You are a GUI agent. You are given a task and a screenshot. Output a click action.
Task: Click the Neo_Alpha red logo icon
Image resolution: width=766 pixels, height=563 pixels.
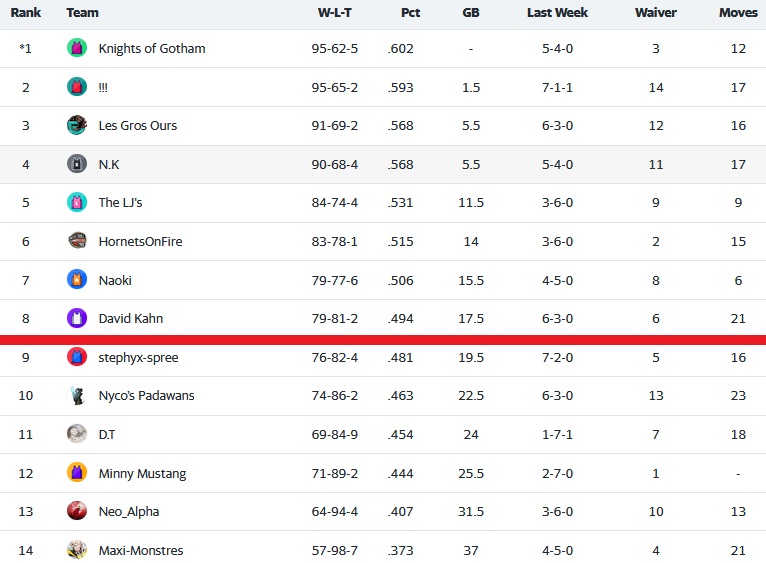[77, 511]
